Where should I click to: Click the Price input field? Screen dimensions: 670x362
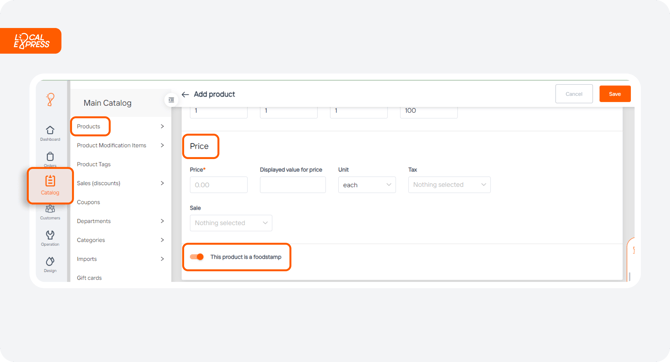pyautogui.click(x=218, y=185)
